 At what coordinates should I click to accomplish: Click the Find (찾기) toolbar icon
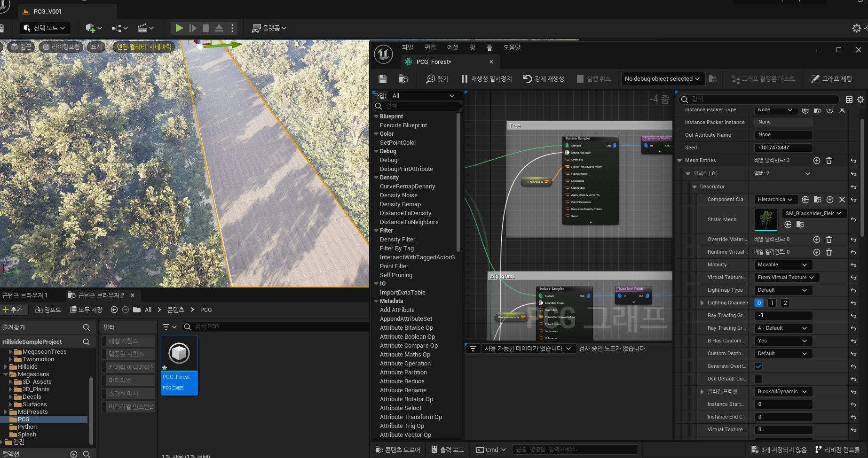pos(437,79)
